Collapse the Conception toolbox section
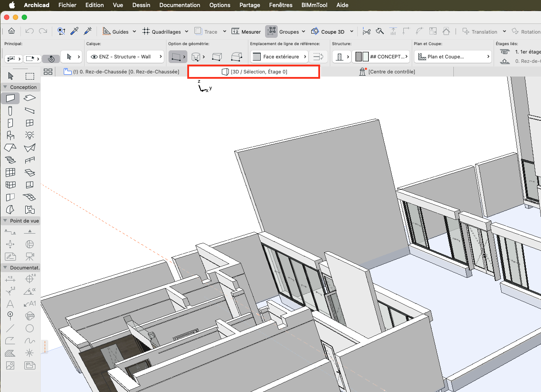This screenshot has height=392, width=541. (x=5, y=87)
